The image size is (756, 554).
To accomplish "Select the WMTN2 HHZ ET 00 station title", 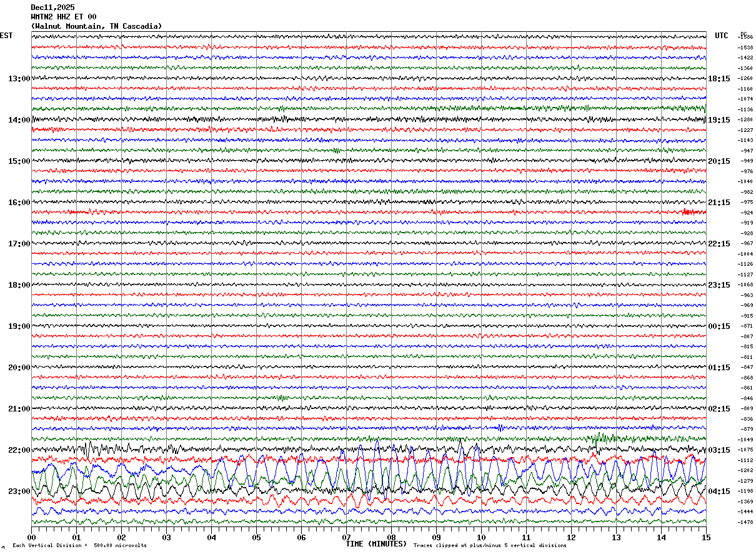I will 64,17.
